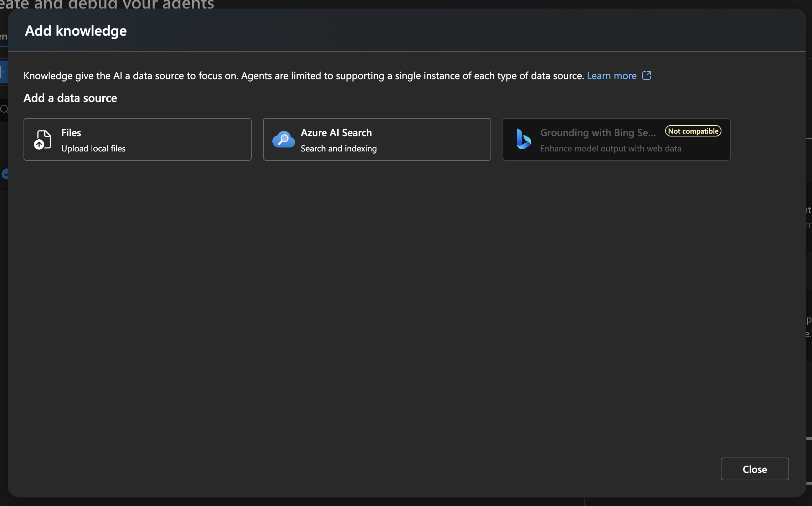Image resolution: width=812 pixels, height=506 pixels.
Task: Click the 'Add a data source' heading
Action: (70, 98)
